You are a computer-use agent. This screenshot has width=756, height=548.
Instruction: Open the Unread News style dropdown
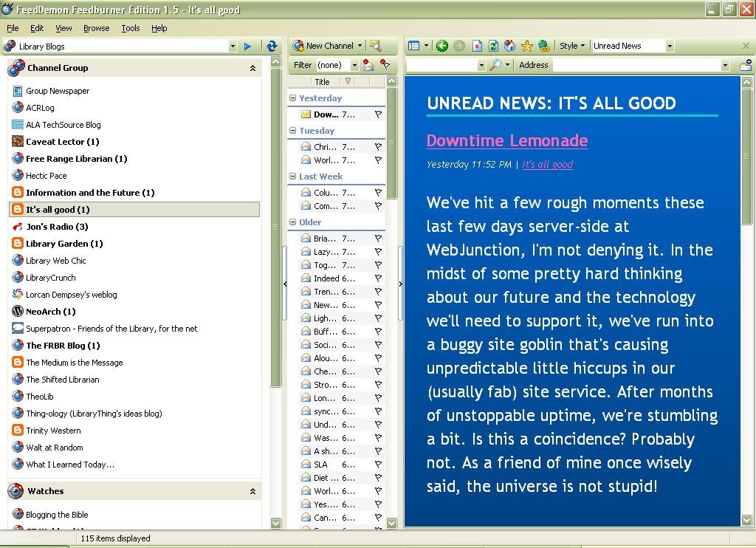coord(670,46)
